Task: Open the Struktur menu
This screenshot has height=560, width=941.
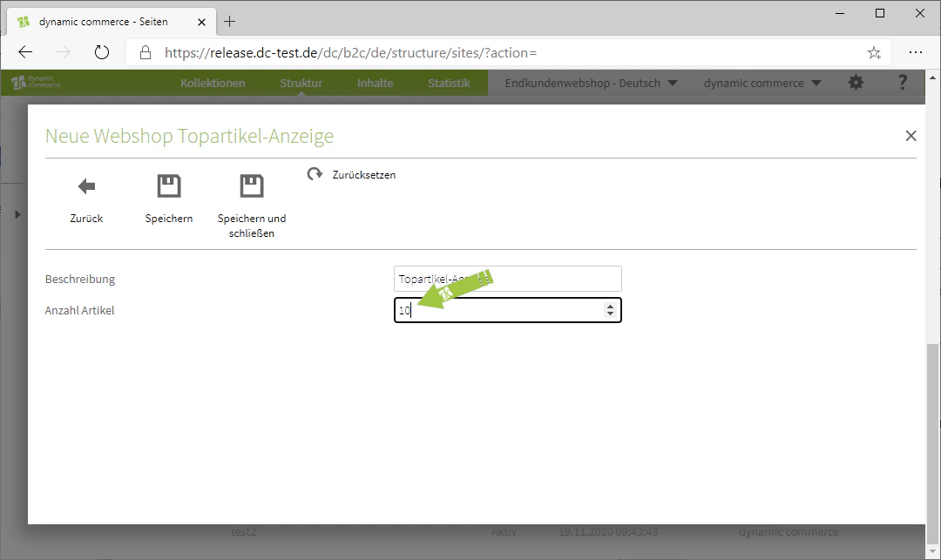Action: tap(301, 84)
